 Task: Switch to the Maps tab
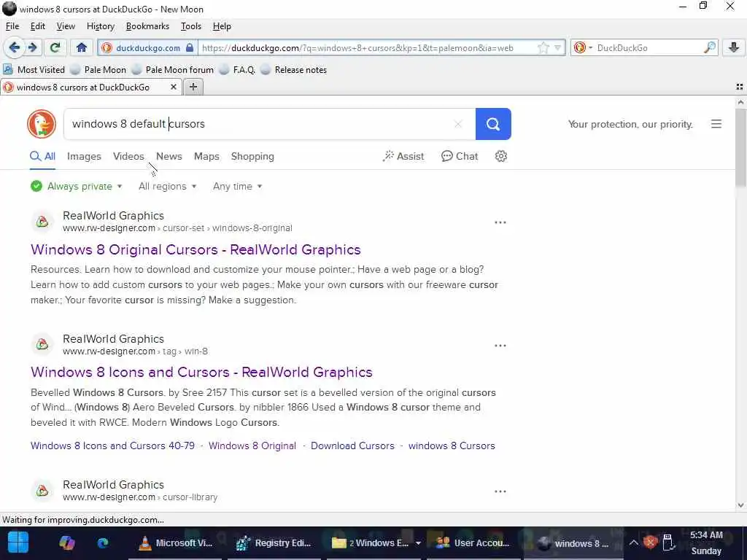(206, 156)
